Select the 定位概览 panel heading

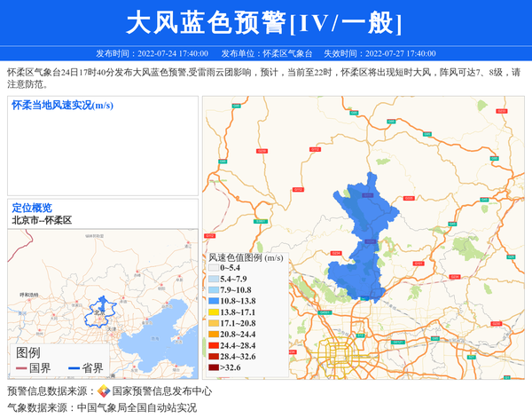pos(32,208)
